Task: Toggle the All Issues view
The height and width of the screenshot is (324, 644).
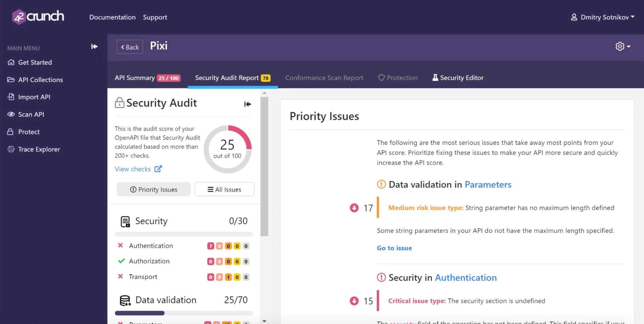Action: (x=224, y=189)
